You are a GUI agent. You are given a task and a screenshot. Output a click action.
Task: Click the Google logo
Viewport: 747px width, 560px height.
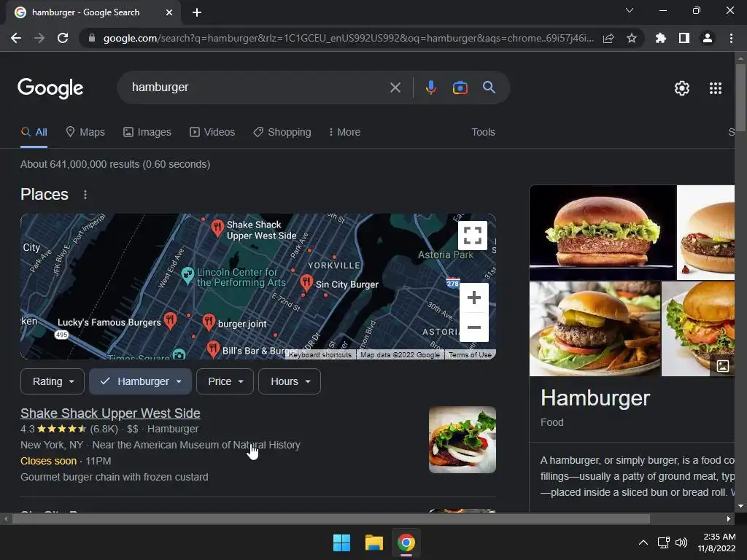(50, 87)
